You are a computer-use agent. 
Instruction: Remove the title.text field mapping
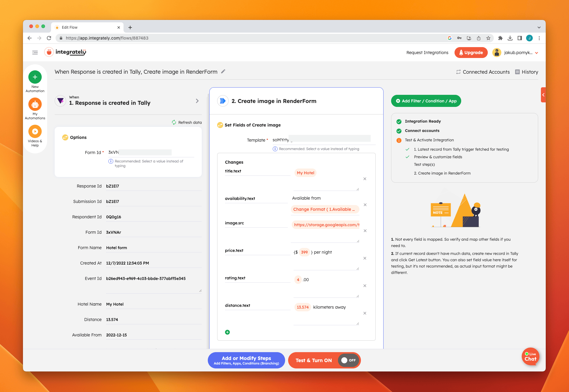click(x=365, y=179)
